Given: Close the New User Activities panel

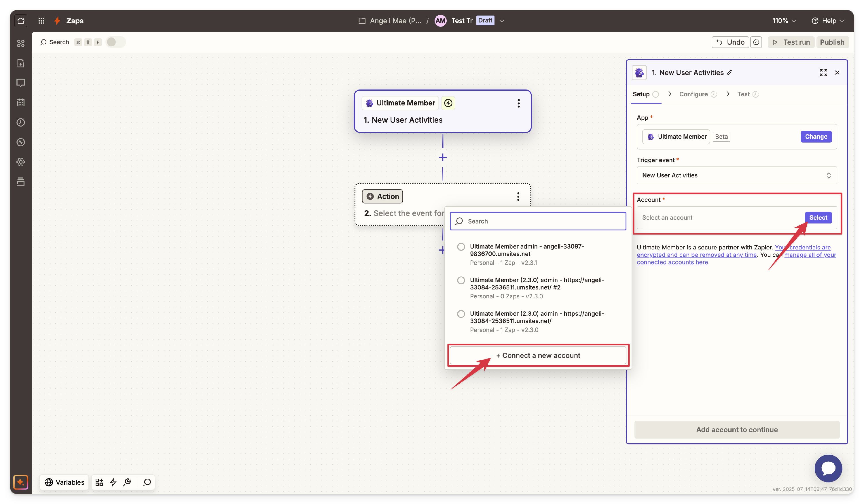Looking at the screenshot, I should (837, 72).
